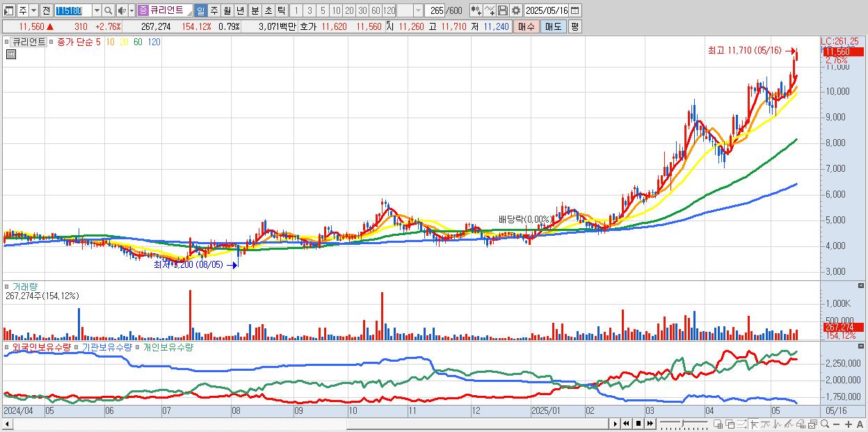Click the add line indicator icon
This screenshot has height=432, width=868.
coord(490,10)
